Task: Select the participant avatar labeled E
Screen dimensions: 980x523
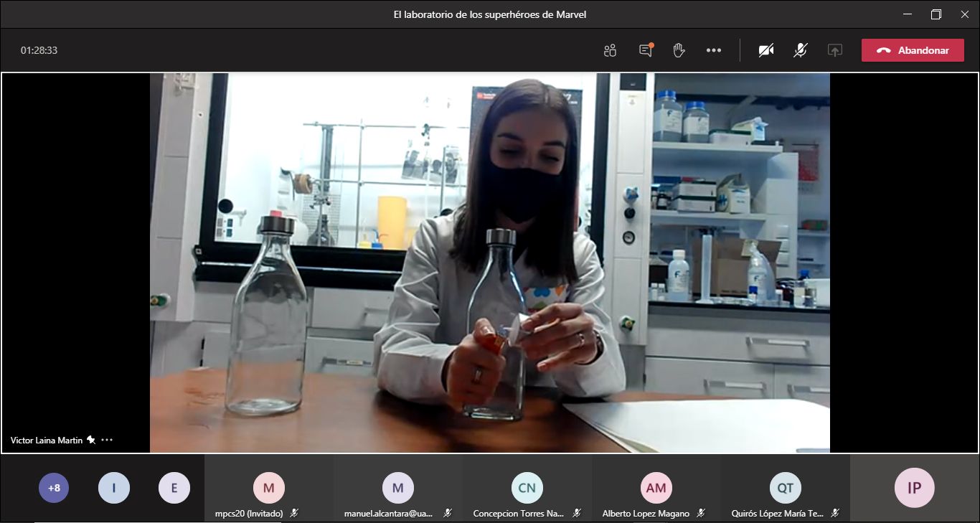Action: coord(174,489)
